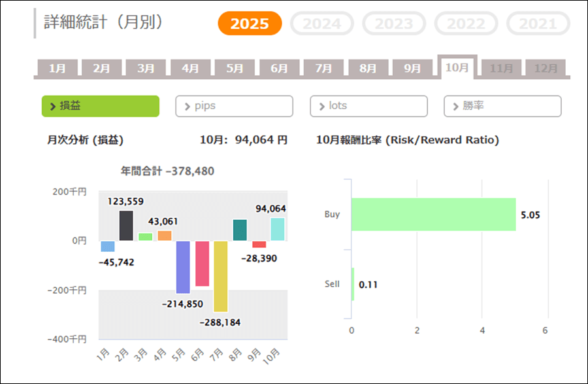Click the orange April bar 43,061
Viewport: 588px width, 384px height.
click(164, 236)
